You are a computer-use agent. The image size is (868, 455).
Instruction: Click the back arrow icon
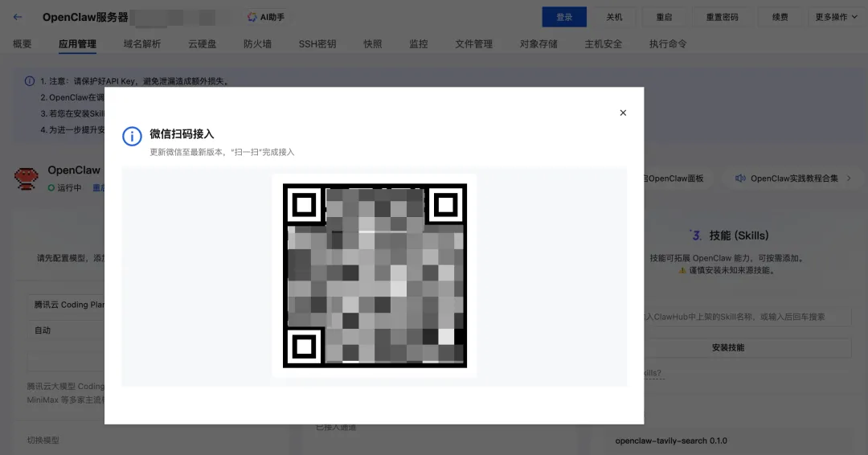(18, 17)
